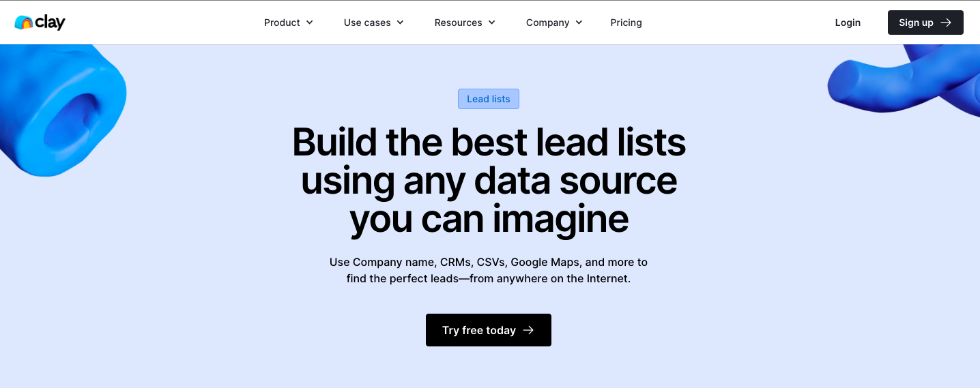Click the clay wordmark text
980x388 pixels.
(x=51, y=23)
